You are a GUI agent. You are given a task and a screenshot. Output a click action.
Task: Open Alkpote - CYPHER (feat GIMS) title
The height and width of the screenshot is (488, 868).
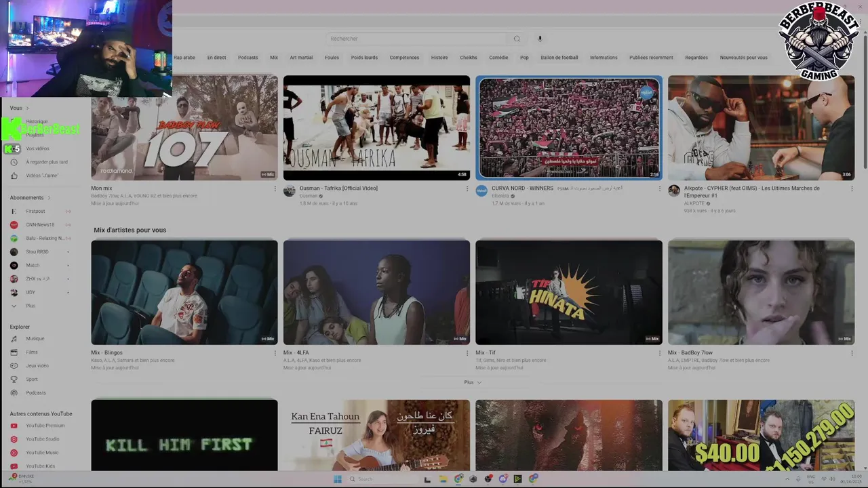click(x=752, y=191)
